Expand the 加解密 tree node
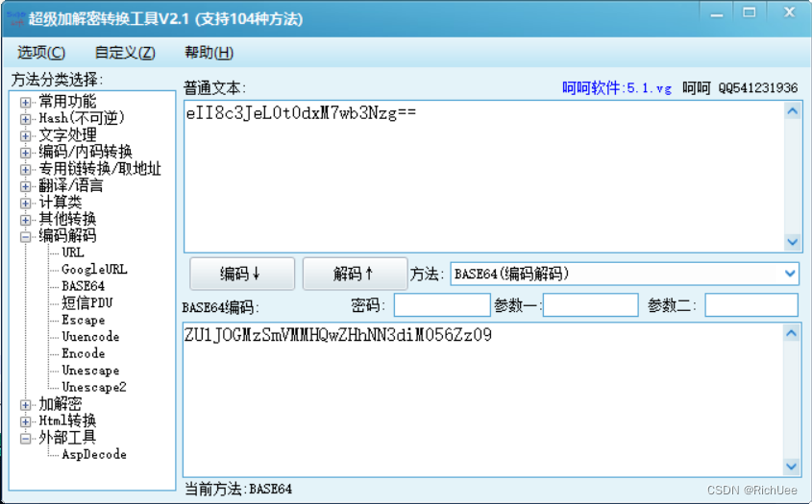Screen dimensions: 812x504 point(25,405)
